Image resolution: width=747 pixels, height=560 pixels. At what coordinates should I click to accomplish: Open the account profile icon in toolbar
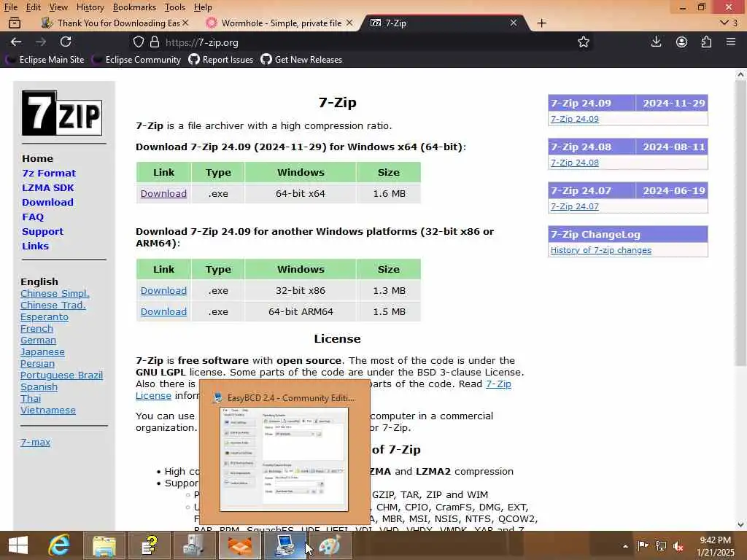(681, 42)
